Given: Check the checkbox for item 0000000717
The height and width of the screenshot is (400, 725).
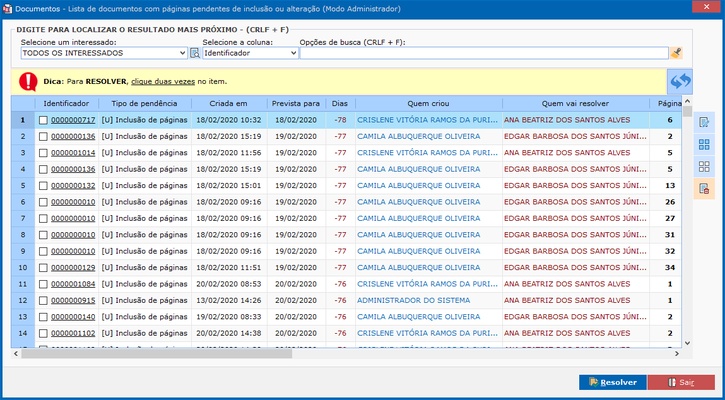Looking at the screenshot, I should (43, 120).
